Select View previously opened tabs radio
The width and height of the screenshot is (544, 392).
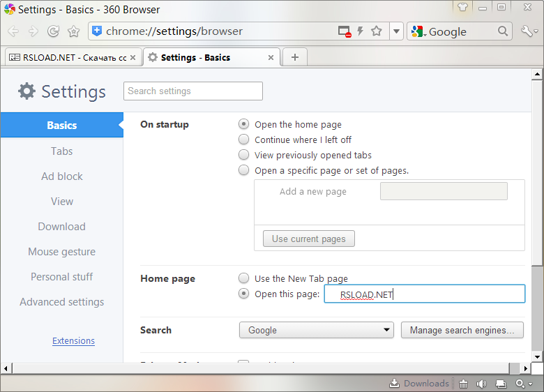[244, 154]
